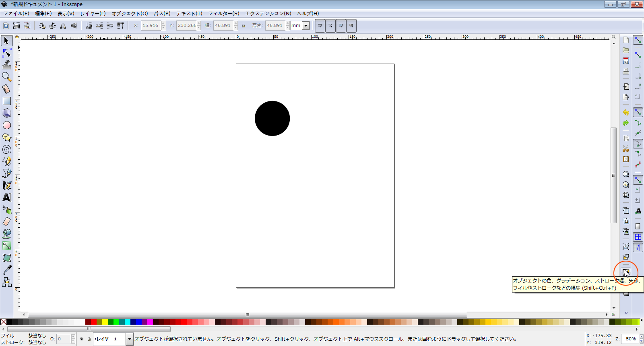Expand the レイヤー 1 layer dropdown
The height and width of the screenshot is (346, 644).
130,339
